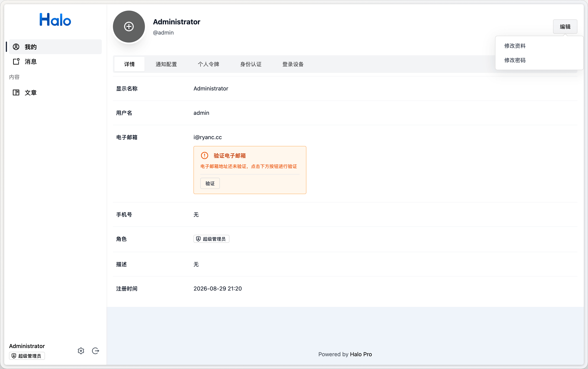Click the 超级管理员 role tag in 角色 row
Viewport: 588px width, 369px height.
pos(211,239)
